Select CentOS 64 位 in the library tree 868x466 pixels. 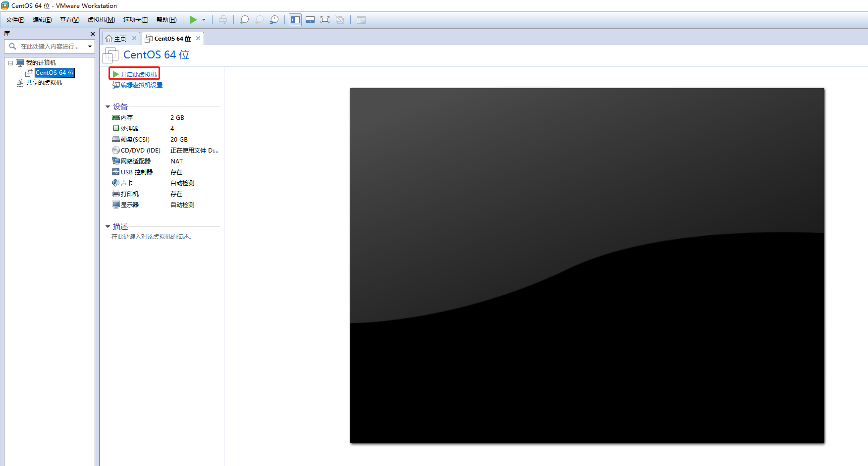click(55, 73)
